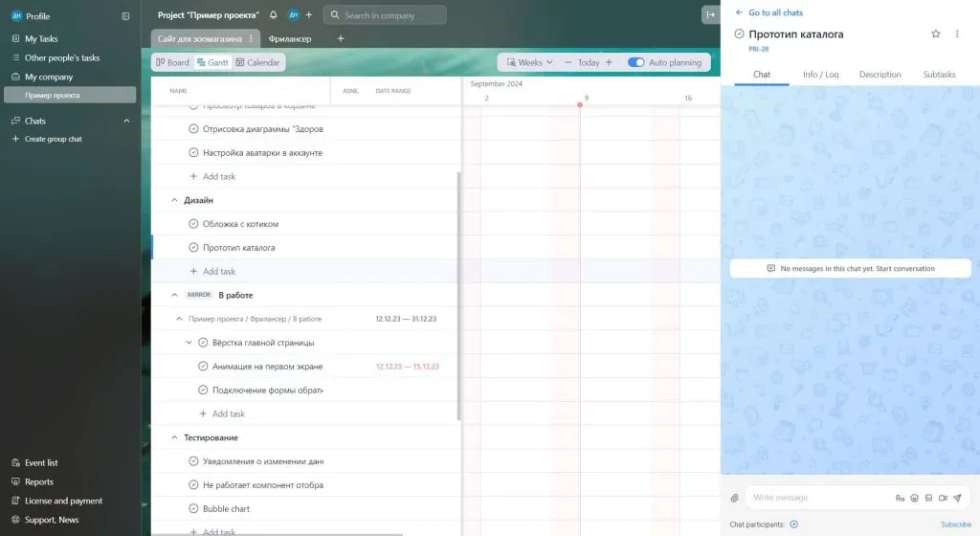Click the send message paper plane icon

[957, 498]
